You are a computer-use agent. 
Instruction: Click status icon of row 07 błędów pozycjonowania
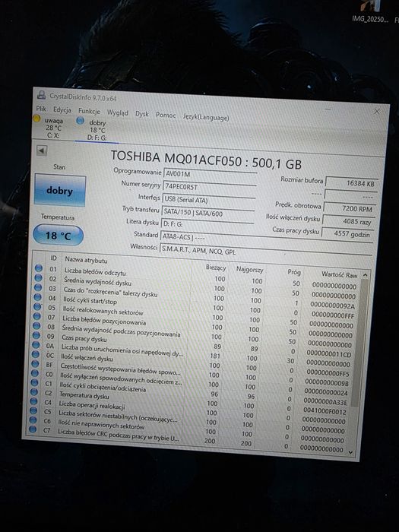(x=37, y=316)
